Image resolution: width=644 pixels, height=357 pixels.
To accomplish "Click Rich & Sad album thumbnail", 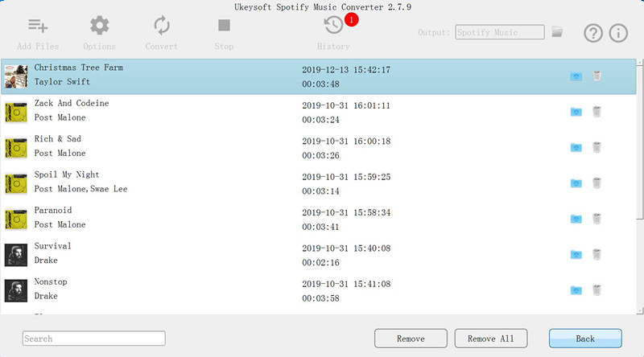I will click(16, 148).
